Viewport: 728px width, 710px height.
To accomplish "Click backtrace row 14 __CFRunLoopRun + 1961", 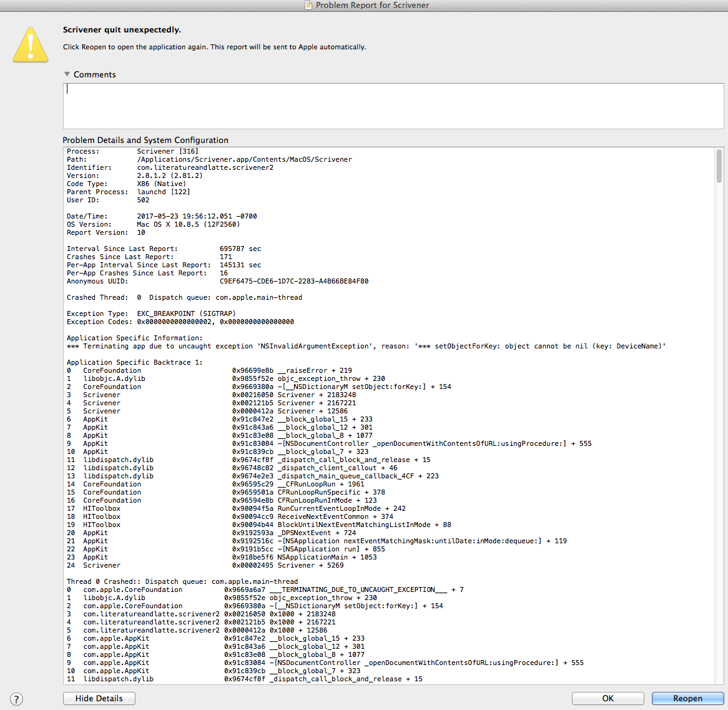I will click(x=215, y=485).
